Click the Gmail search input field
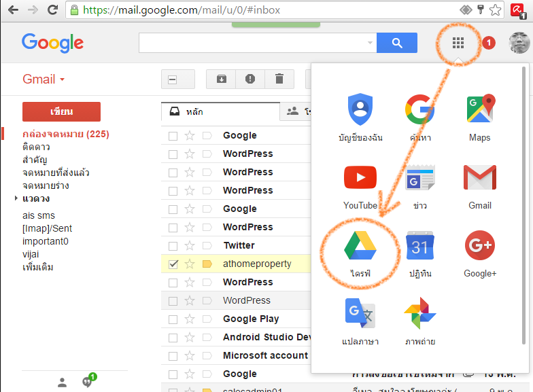The width and height of the screenshot is (533, 392). pyautogui.click(x=252, y=43)
